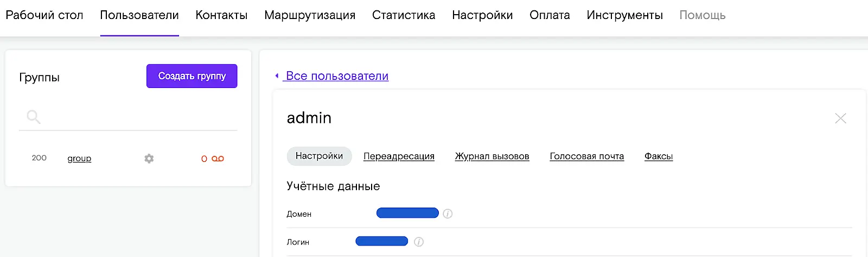Switch to the Переадресация tab
The width and height of the screenshot is (868, 257).
click(399, 156)
